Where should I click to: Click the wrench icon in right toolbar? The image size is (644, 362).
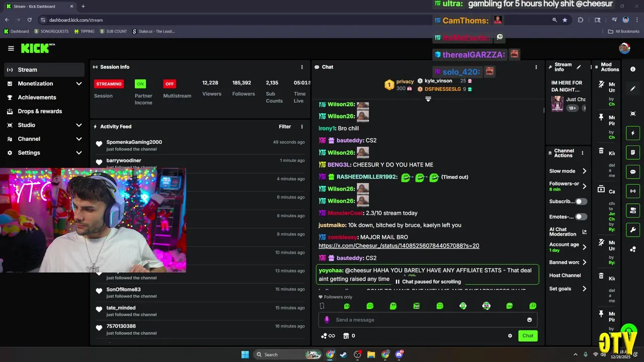[x=633, y=230]
